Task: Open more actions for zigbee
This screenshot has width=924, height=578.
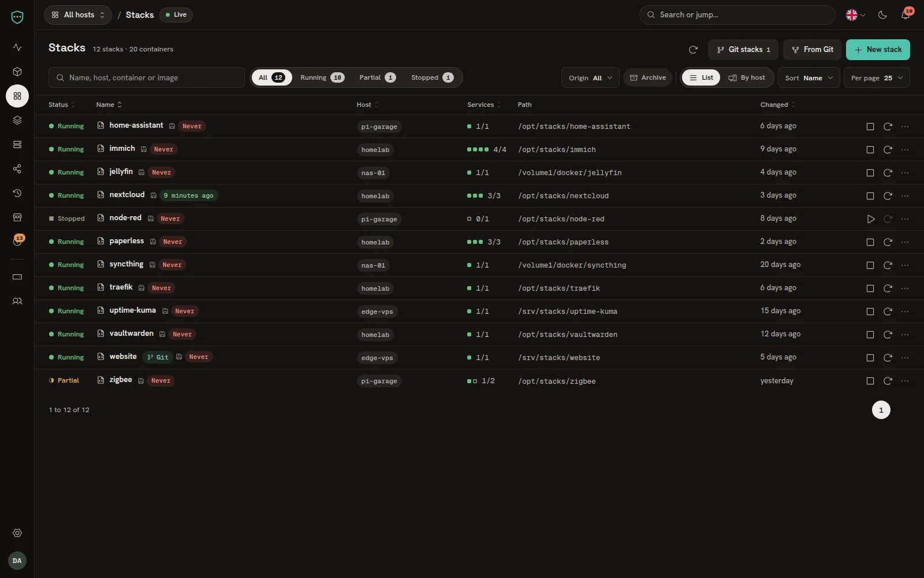Action: (x=905, y=381)
